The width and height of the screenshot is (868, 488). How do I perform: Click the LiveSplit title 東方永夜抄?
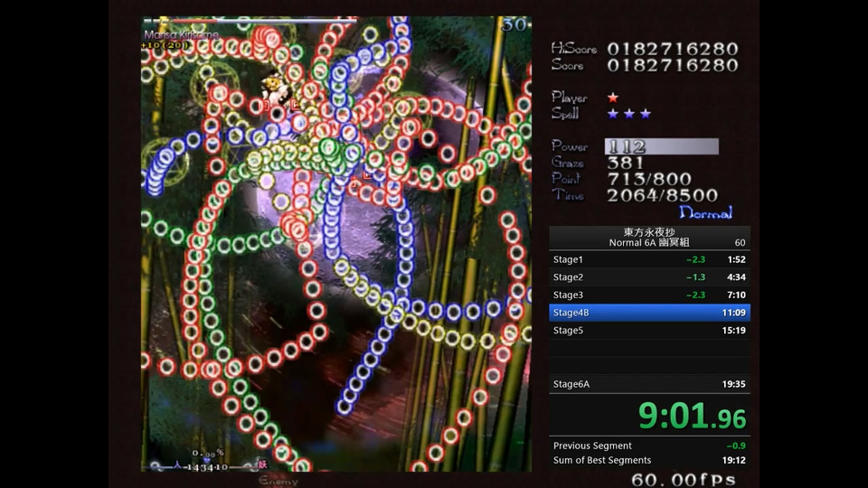point(649,232)
